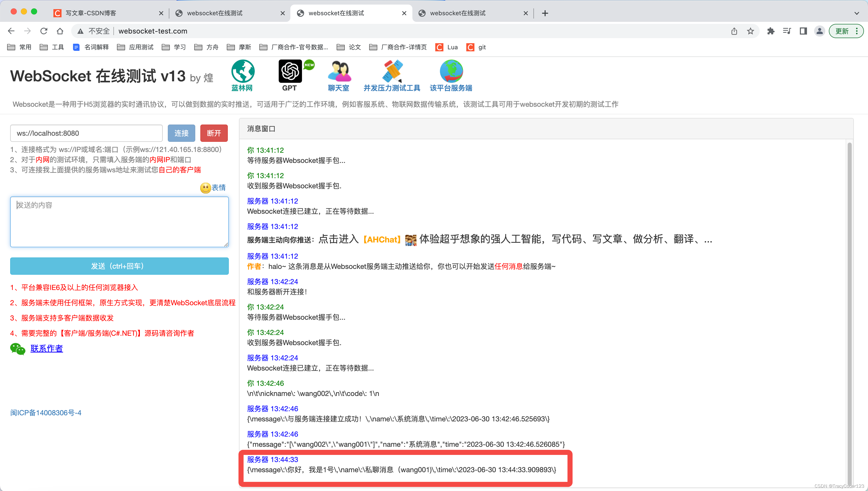Open the tab list chevron at top right
This screenshot has height=491, width=868.
coord(857,13)
